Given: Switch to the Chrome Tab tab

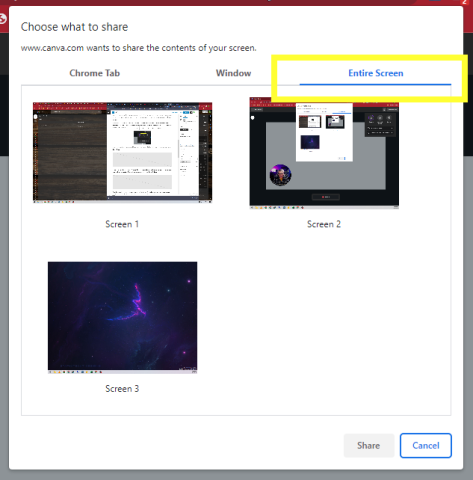Looking at the screenshot, I should coord(94,73).
